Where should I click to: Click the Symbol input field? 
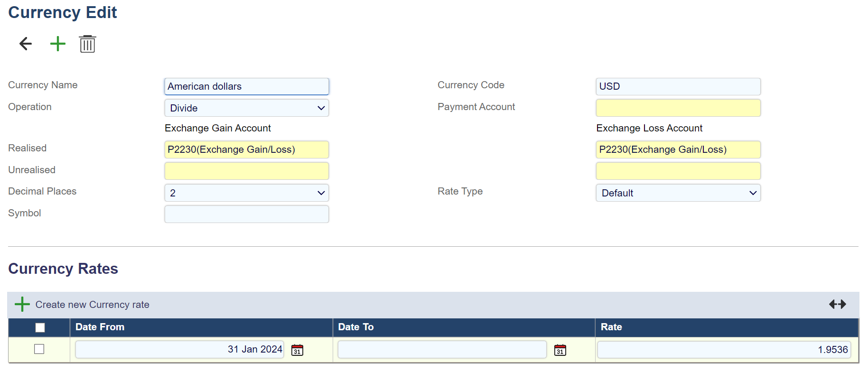(x=246, y=214)
